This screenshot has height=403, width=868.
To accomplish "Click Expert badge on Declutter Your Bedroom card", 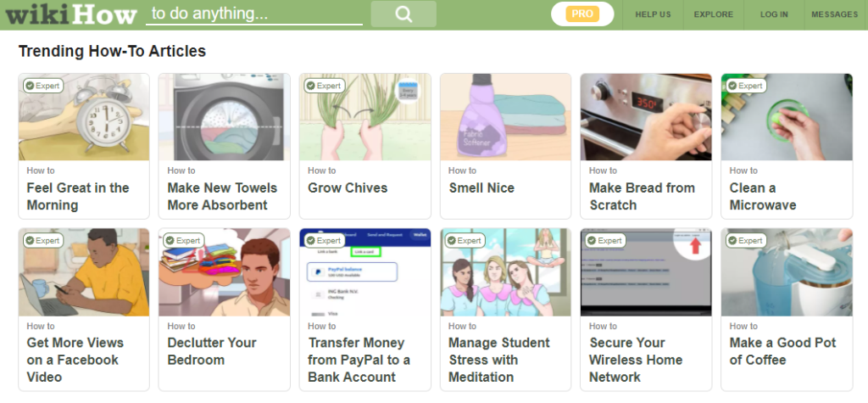I will coord(183,241).
